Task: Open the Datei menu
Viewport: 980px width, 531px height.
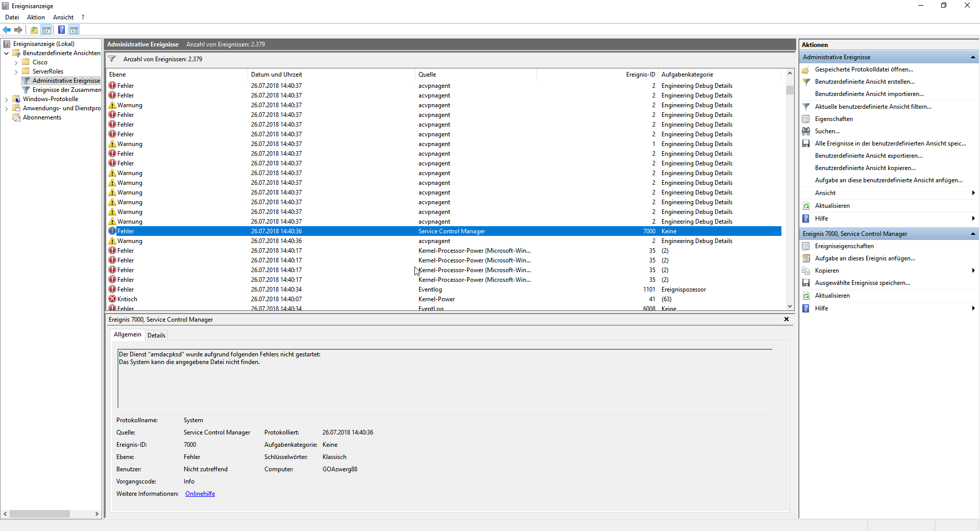Action: (x=12, y=17)
